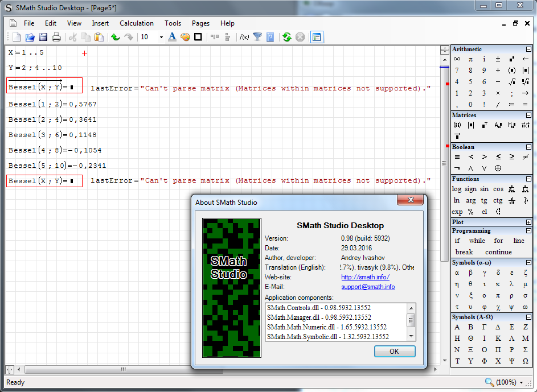Open the Insert menu

click(100, 23)
